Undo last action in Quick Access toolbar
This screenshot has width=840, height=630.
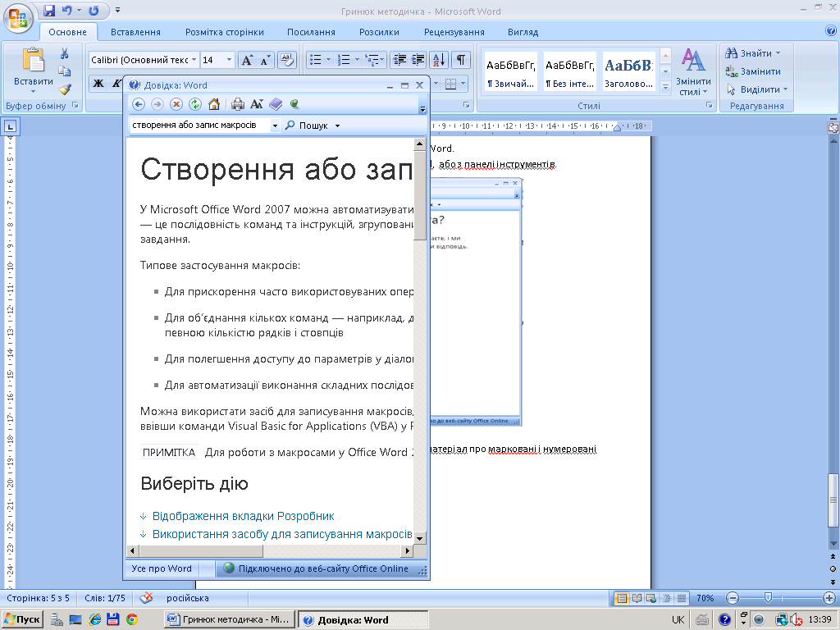[x=66, y=10]
